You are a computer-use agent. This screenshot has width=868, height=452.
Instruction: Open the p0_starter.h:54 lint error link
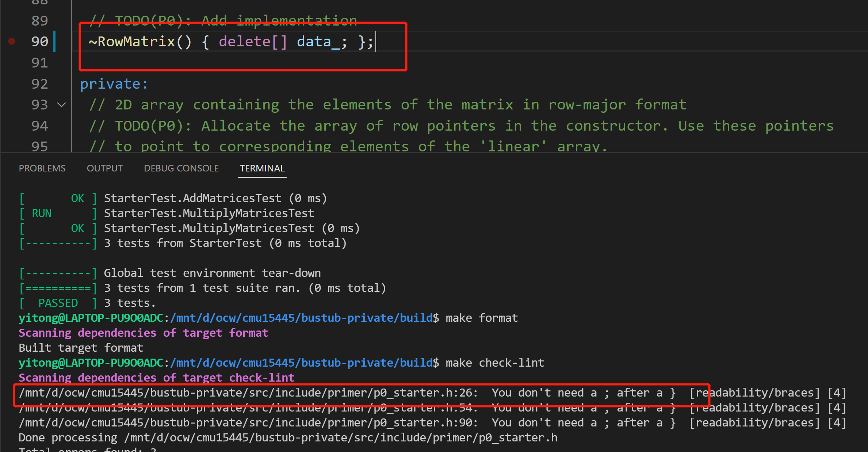248,408
